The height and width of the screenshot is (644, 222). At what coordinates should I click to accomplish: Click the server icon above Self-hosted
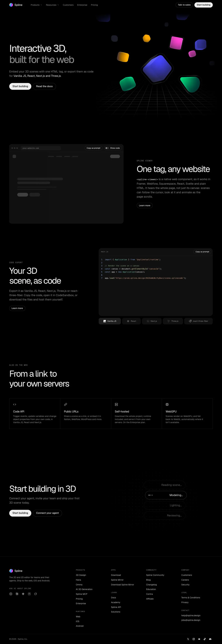point(116,404)
